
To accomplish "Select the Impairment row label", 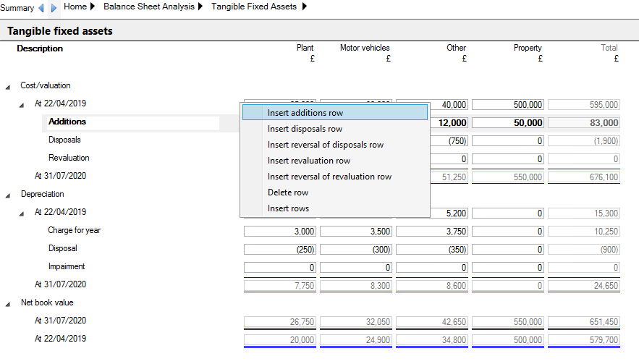I will [67, 266].
